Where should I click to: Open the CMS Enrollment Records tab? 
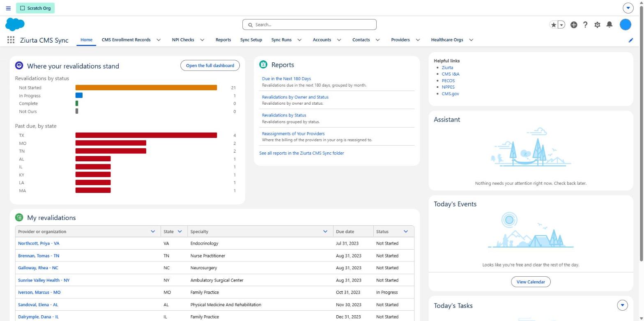[126, 40]
